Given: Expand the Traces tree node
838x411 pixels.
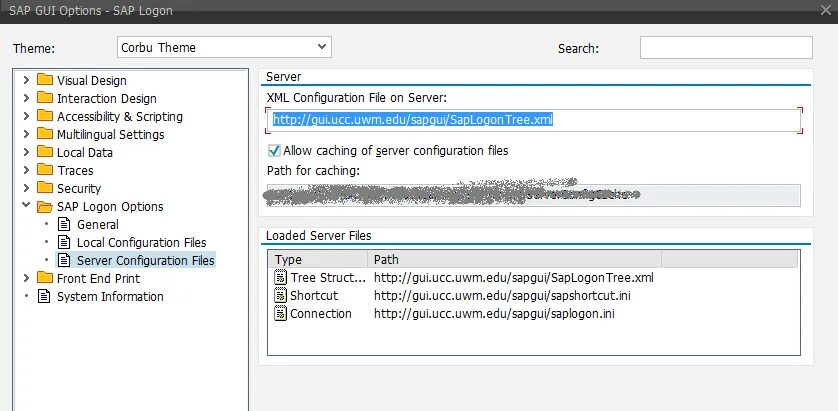Looking at the screenshot, I should click(26, 170).
